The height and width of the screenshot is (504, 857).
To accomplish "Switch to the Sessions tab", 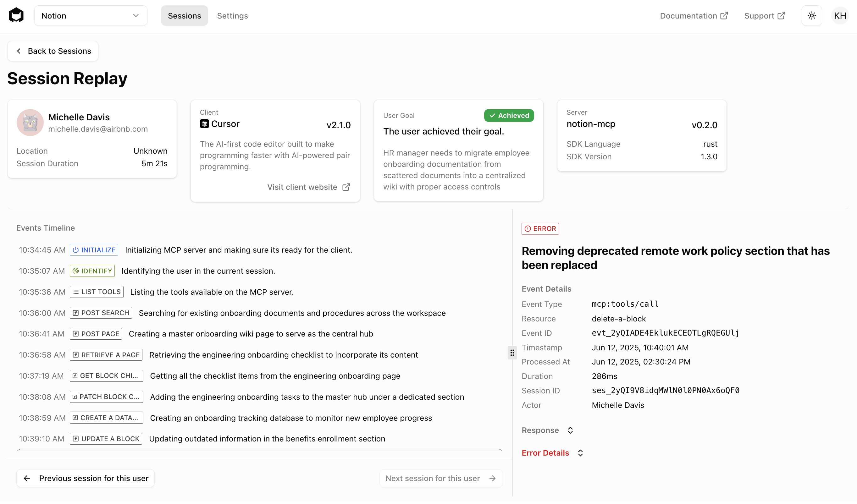I will (184, 16).
